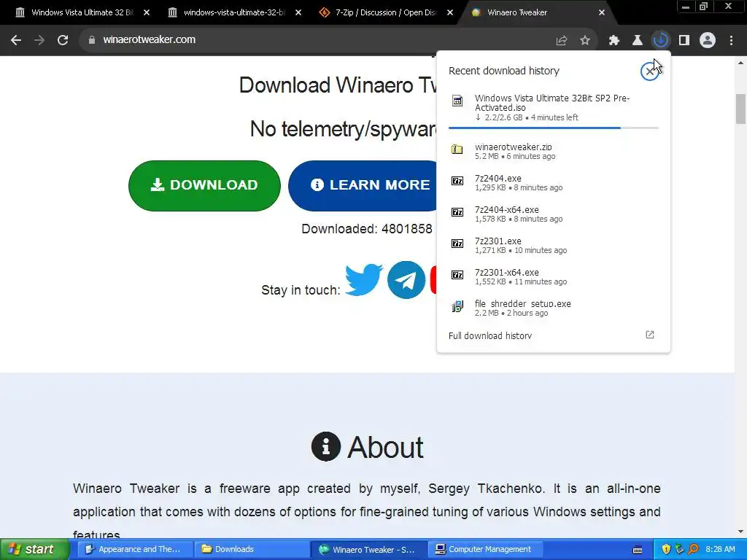Open the Chrome three-dot menu
This screenshot has width=747, height=560.
pos(731,41)
